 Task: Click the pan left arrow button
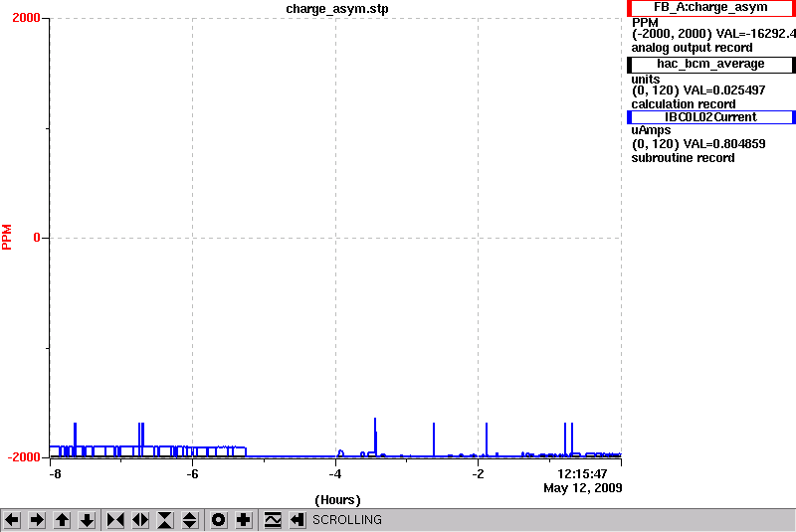12,520
